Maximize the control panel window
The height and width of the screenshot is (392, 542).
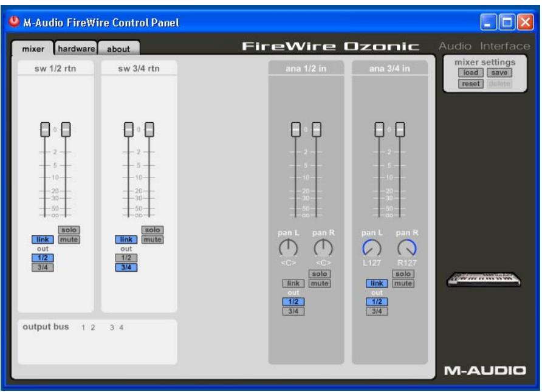[x=507, y=22]
